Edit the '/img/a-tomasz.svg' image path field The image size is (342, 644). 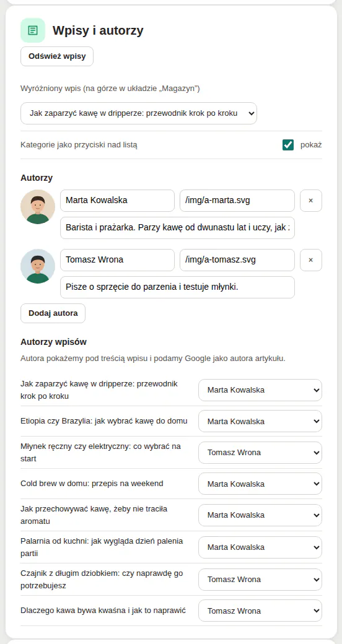coord(237,260)
